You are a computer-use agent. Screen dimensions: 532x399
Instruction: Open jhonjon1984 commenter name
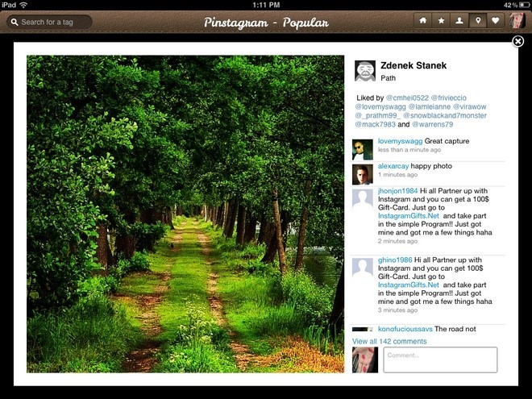(397, 191)
